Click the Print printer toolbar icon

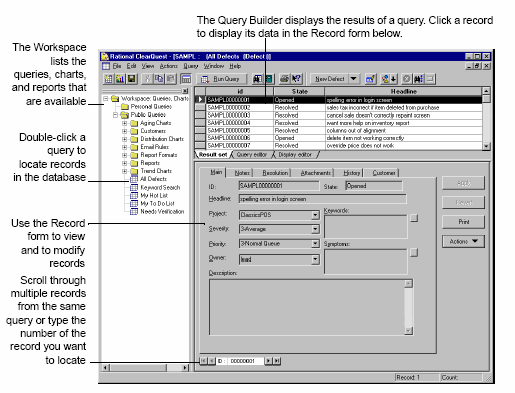[284, 79]
